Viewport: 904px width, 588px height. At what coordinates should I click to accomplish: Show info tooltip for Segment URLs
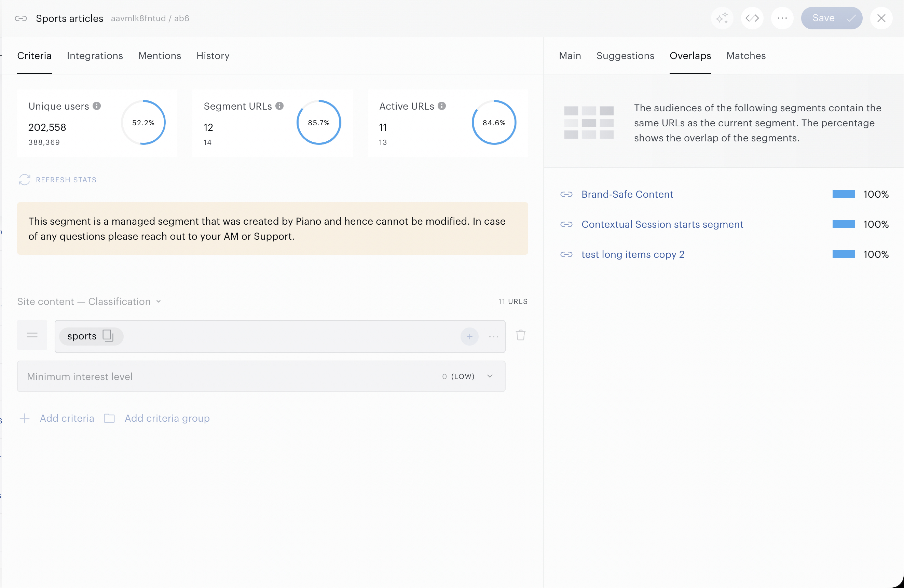tap(279, 106)
